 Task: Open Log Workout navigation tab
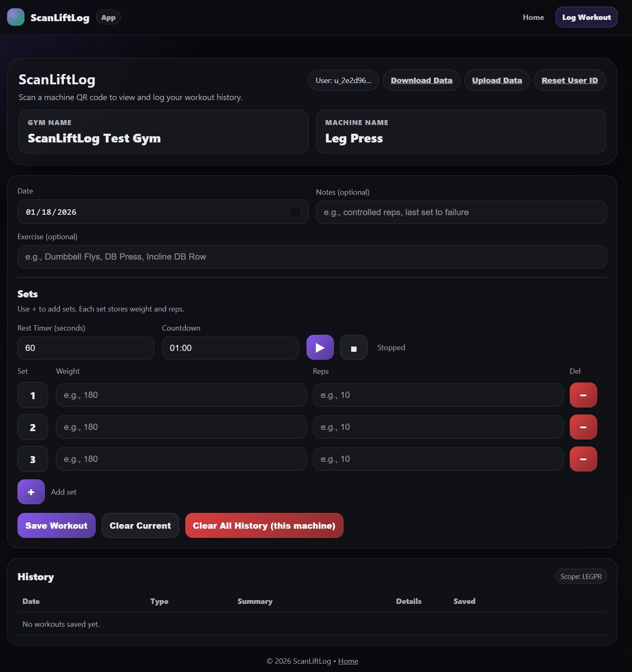click(x=586, y=17)
